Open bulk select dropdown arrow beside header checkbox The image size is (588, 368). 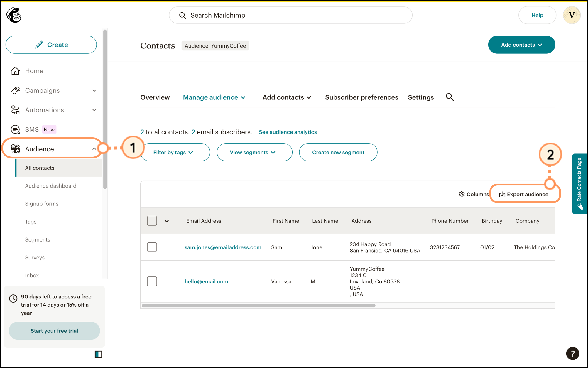pyautogui.click(x=167, y=221)
